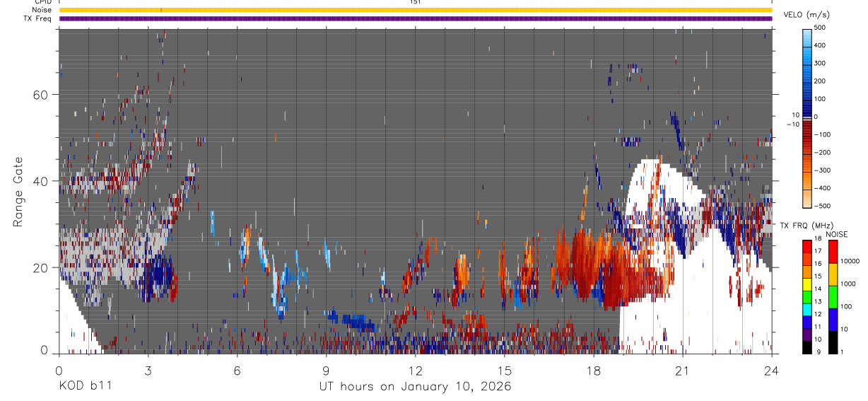
Task: Click the "-400" velocity scale label
Action: [x=822, y=187]
